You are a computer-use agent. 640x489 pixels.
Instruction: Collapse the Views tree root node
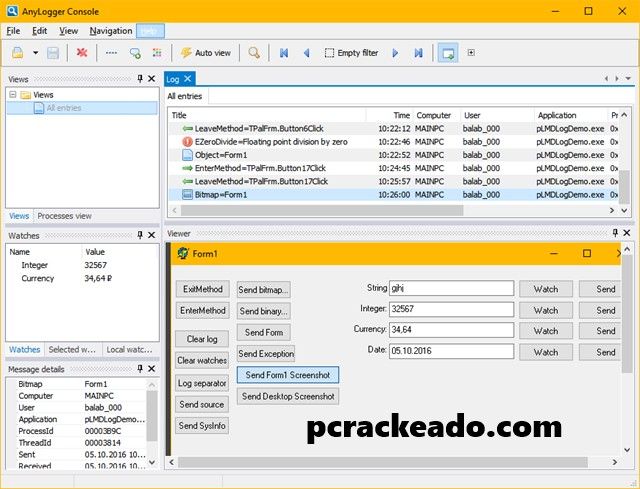(13, 95)
